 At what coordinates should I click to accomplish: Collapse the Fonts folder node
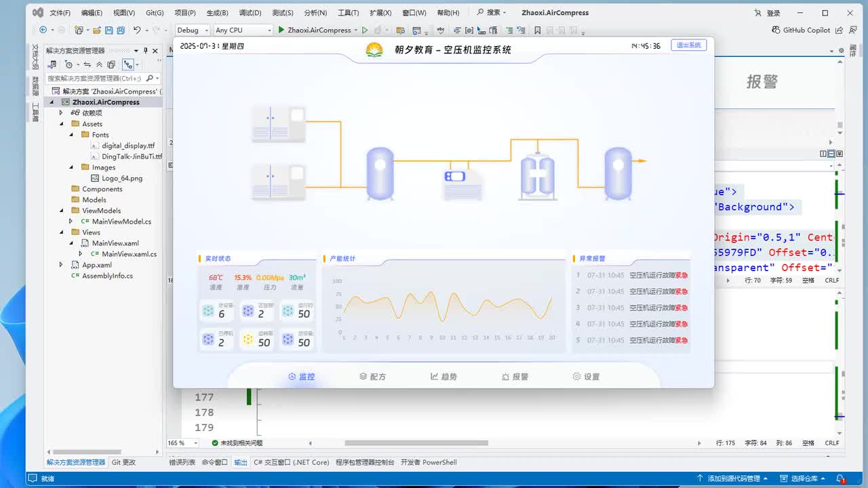[x=71, y=135]
